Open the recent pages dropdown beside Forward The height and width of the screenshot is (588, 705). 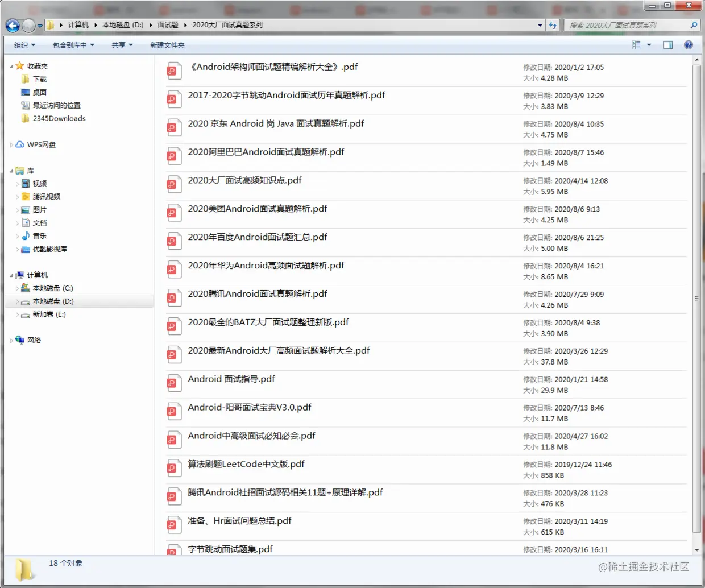(40, 26)
